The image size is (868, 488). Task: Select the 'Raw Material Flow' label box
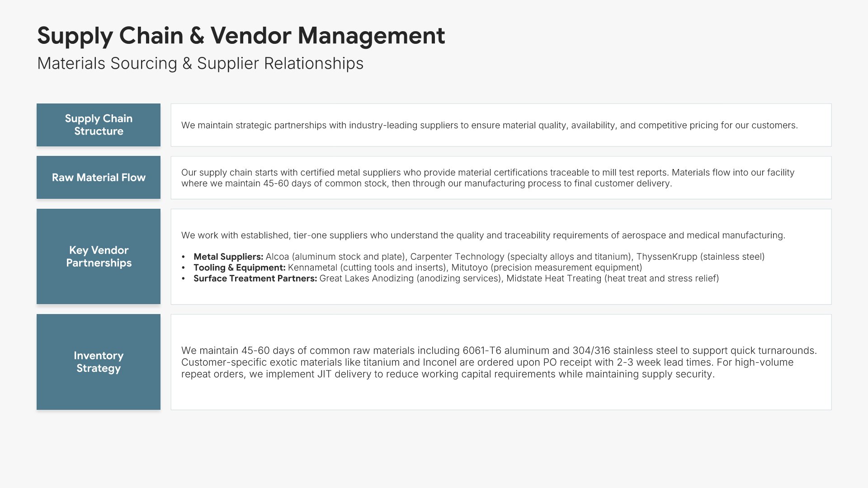coord(99,178)
